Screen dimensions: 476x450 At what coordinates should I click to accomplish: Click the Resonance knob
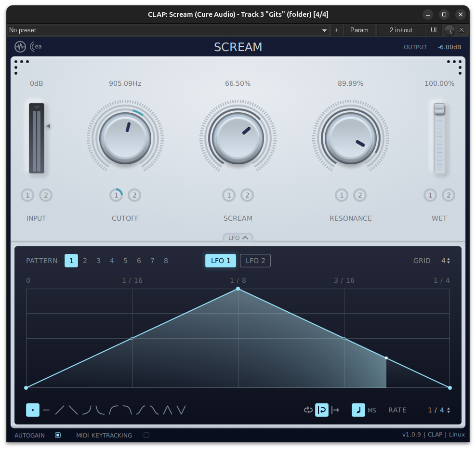pyautogui.click(x=351, y=138)
